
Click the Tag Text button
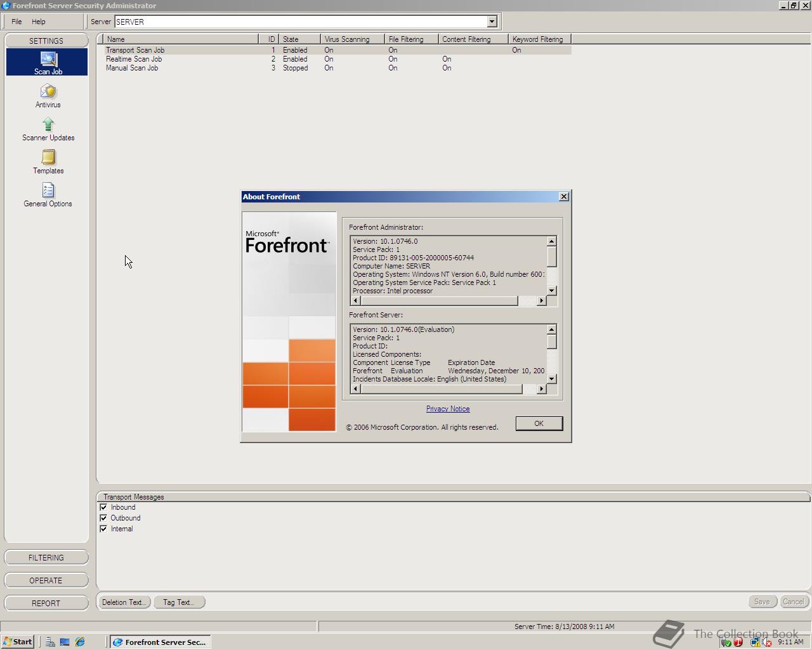[179, 602]
